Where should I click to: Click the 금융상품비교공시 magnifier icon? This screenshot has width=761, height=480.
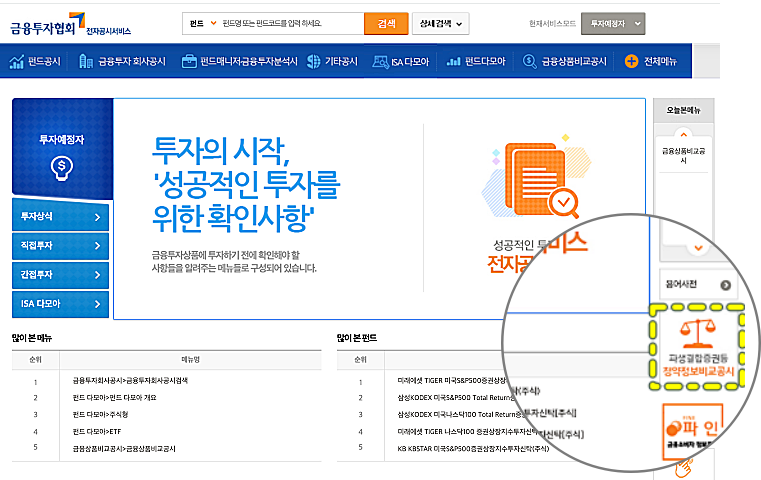click(x=529, y=62)
